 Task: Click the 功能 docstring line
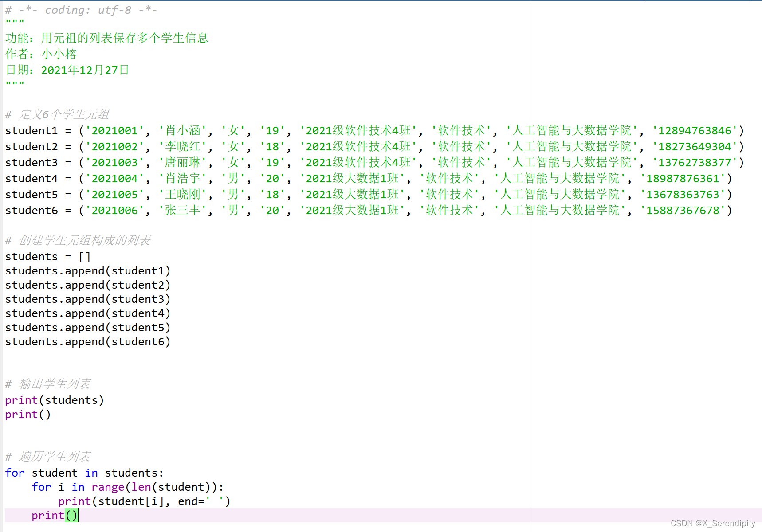pyautogui.click(x=107, y=38)
